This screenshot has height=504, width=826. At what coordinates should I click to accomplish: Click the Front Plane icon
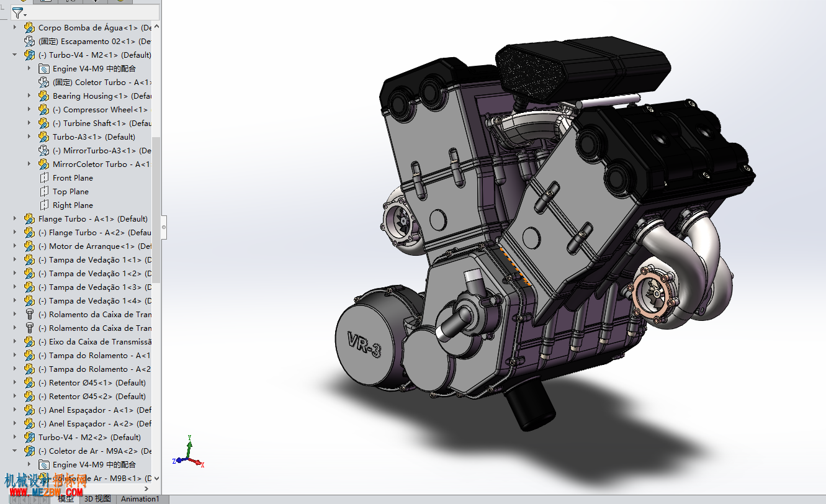pos(43,178)
